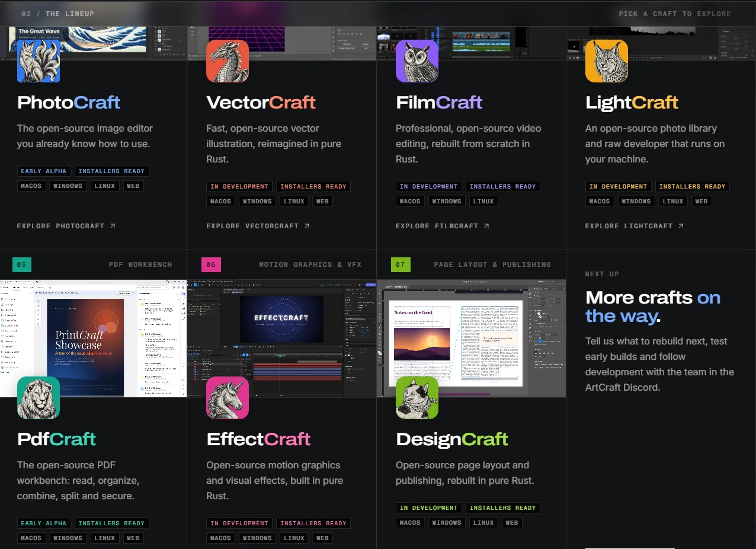Click the MOTION GRAPHICS & VFX label
This screenshot has width=756, height=549.
pyautogui.click(x=310, y=264)
